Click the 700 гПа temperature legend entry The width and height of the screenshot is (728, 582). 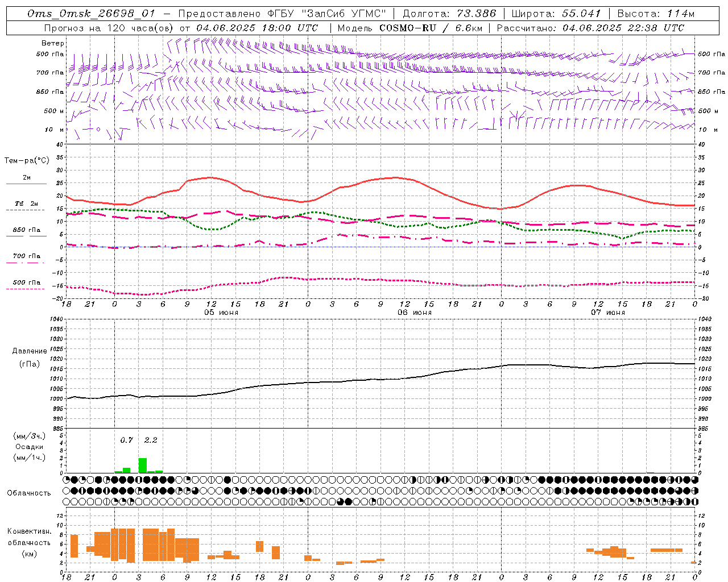(x=26, y=256)
